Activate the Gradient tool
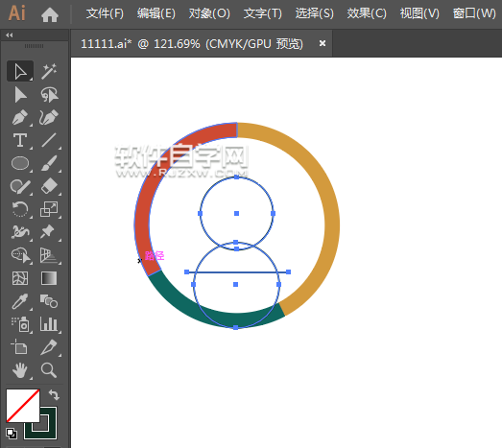The height and width of the screenshot is (448, 502). [49, 278]
